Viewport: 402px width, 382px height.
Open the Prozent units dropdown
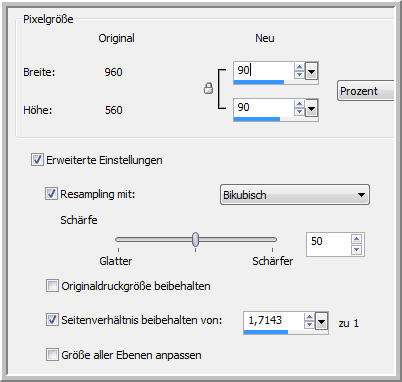(366, 91)
